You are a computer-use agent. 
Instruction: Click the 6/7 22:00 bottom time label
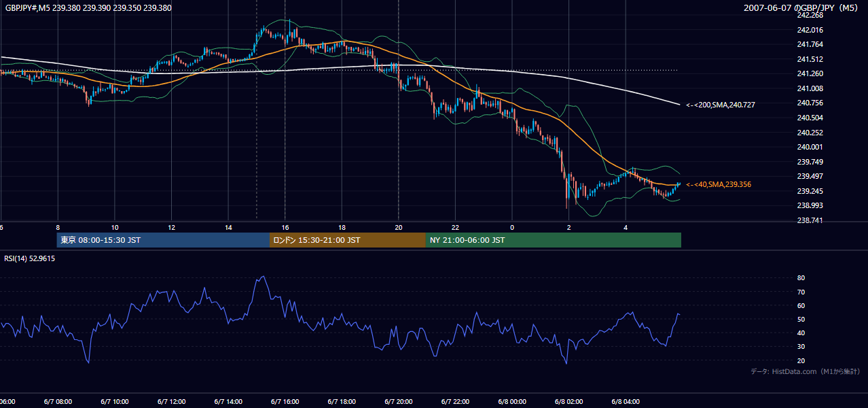tap(455, 402)
